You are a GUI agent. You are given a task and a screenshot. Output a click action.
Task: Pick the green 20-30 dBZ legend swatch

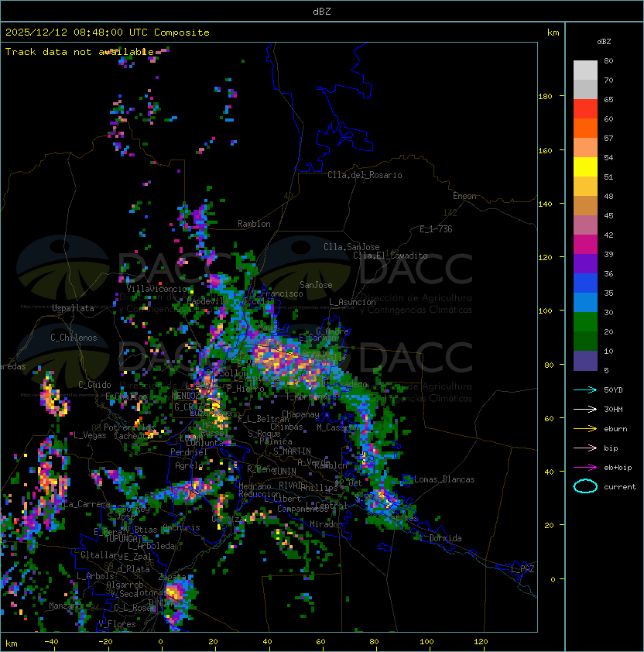[x=585, y=322]
